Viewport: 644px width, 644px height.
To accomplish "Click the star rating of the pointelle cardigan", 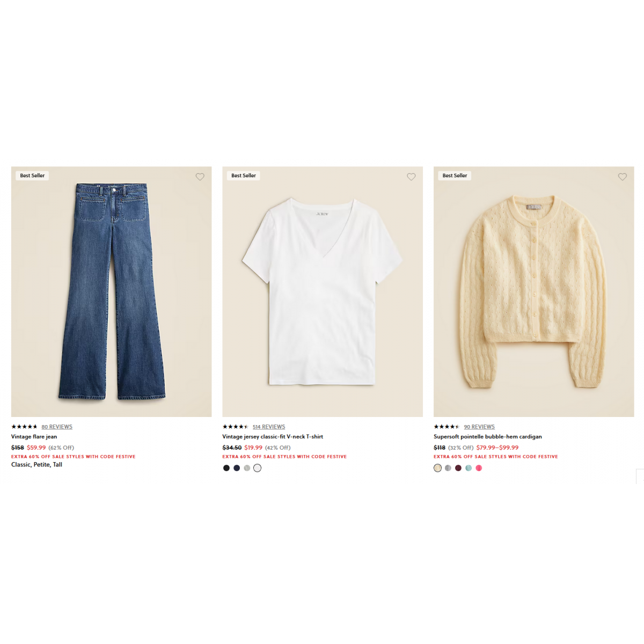I will click(447, 427).
